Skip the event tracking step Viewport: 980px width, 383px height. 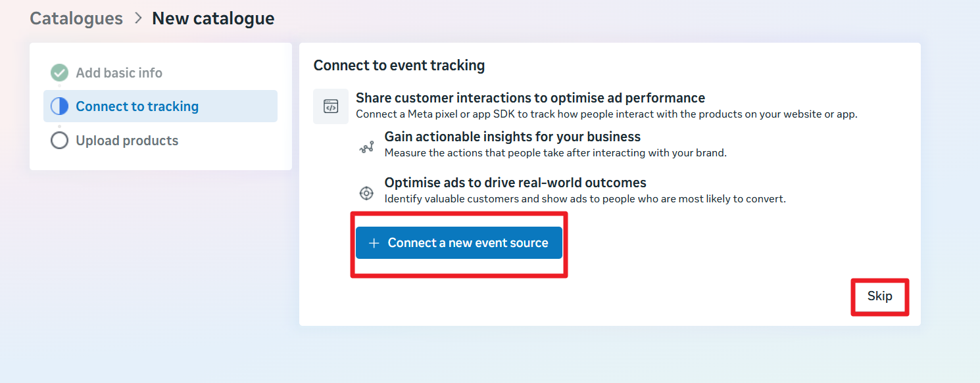(879, 296)
